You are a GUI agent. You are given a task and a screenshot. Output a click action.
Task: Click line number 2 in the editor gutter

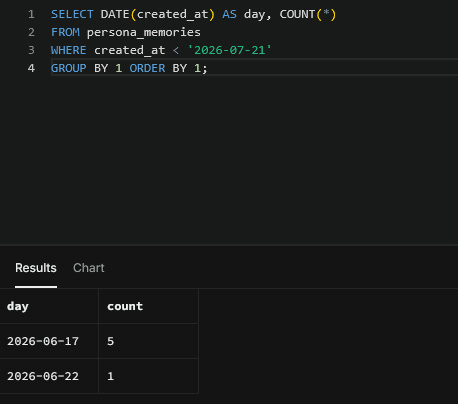31,32
